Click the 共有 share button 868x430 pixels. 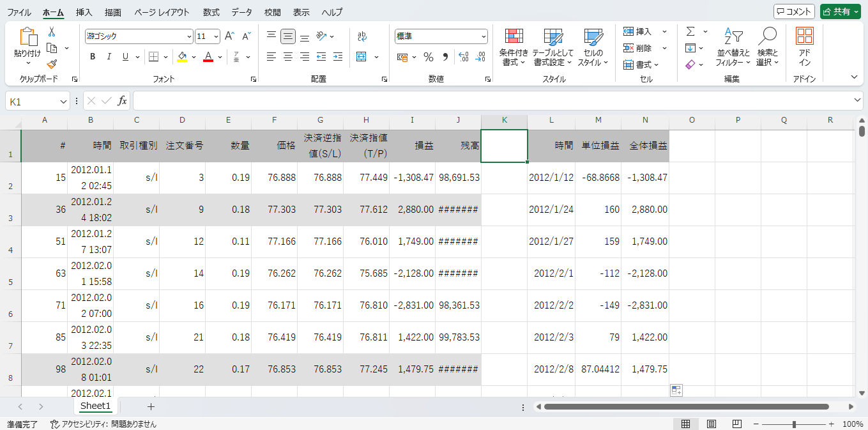pyautogui.click(x=841, y=12)
